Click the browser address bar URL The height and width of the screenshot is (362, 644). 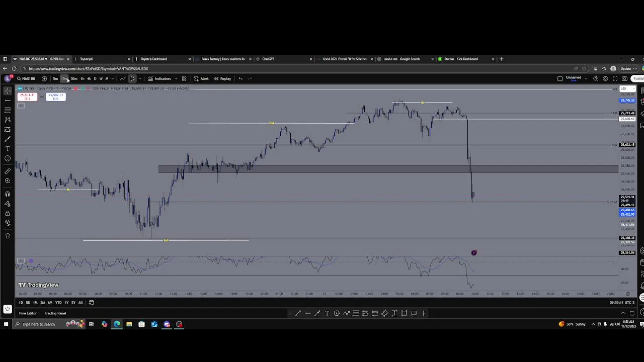pos(89,69)
